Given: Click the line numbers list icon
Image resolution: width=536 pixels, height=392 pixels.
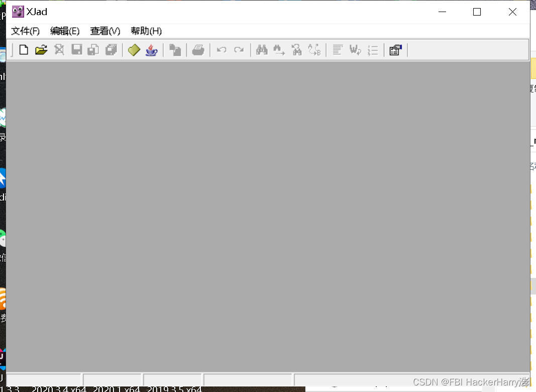Looking at the screenshot, I should click(373, 50).
